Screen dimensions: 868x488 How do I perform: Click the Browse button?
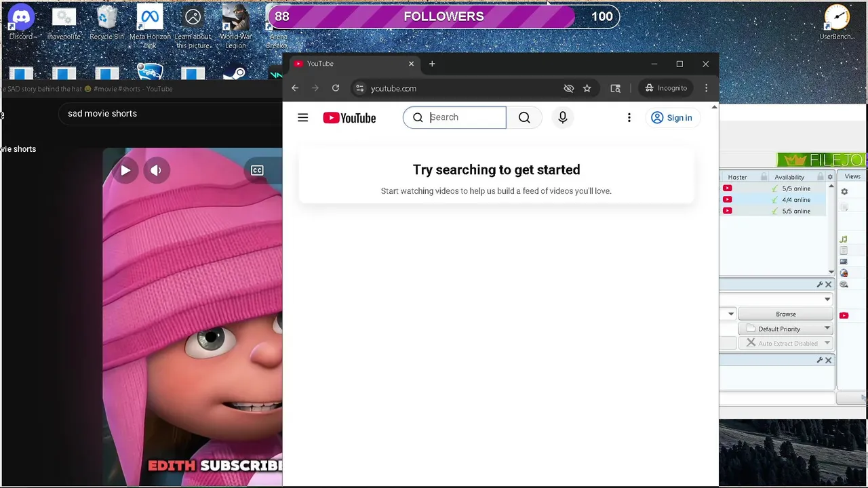tap(786, 314)
